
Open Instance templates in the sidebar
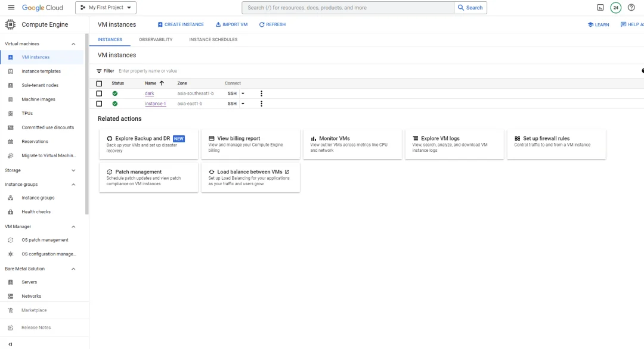coord(41,71)
